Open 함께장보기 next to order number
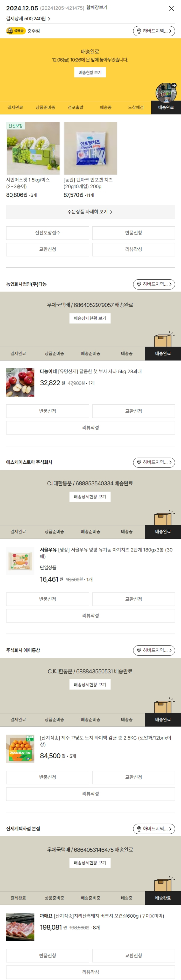Screen dimensions: 181x980 [97, 7]
